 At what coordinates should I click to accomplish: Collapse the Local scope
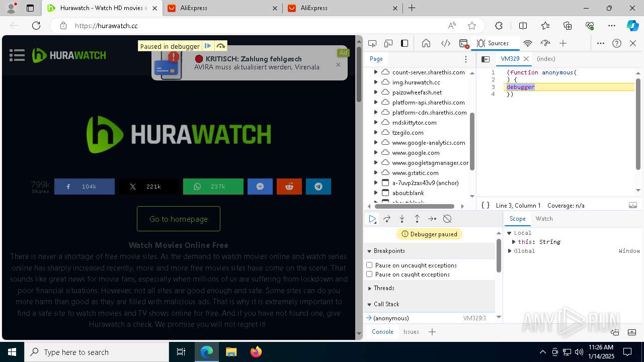pos(509,233)
